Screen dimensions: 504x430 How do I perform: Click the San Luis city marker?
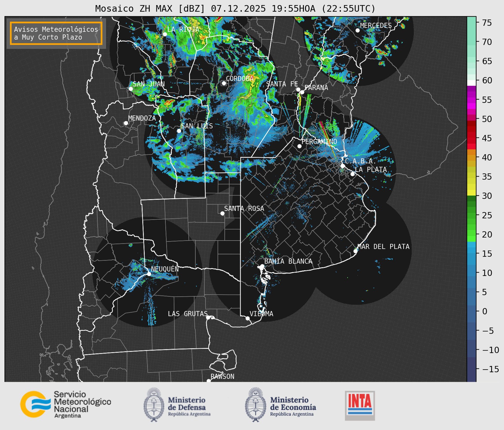tap(179, 131)
